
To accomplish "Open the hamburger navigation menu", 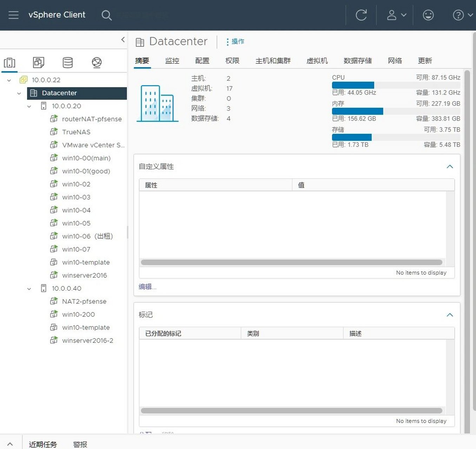I will pyautogui.click(x=13, y=15).
